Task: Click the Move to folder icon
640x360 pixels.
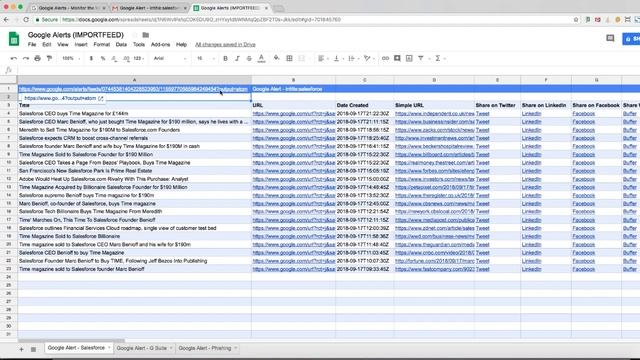Action: (146, 35)
